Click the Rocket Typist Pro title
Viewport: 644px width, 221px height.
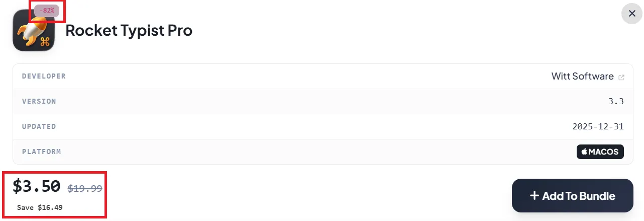point(129,31)
